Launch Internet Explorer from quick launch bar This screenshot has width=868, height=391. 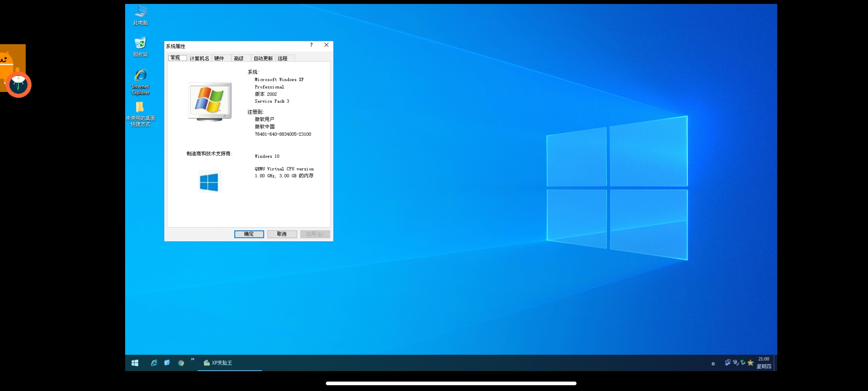[x=154, y=363]
